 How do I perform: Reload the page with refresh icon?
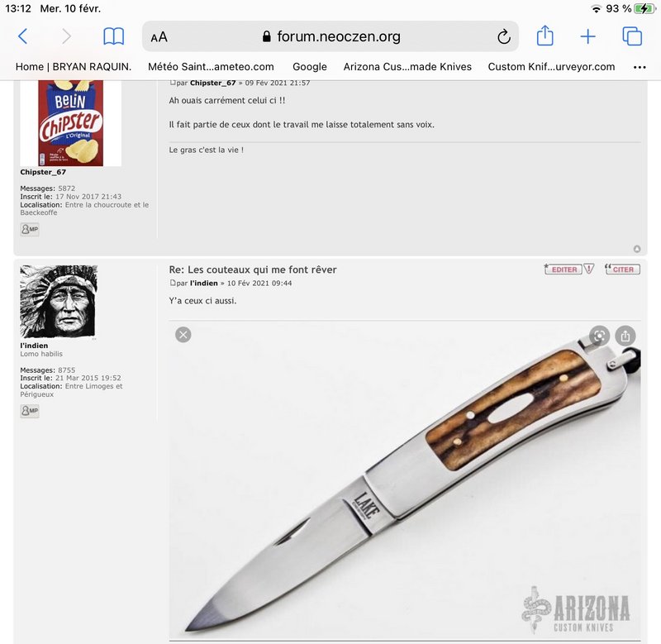click(x=504, y=36)
